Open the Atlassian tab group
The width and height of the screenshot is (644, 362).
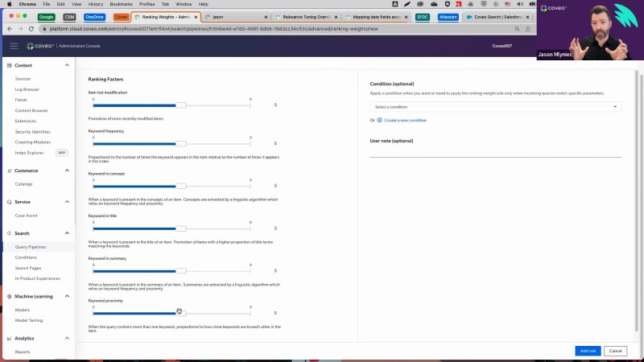(x=448, y=17)
